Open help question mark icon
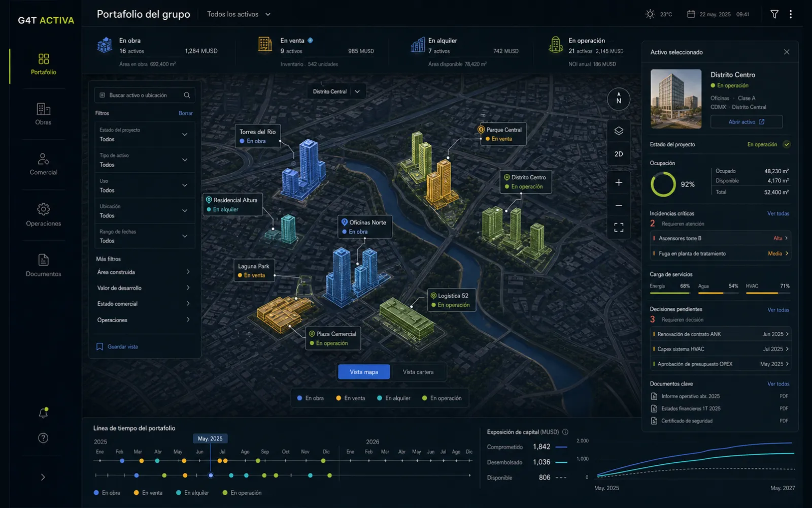 (43, 438)
